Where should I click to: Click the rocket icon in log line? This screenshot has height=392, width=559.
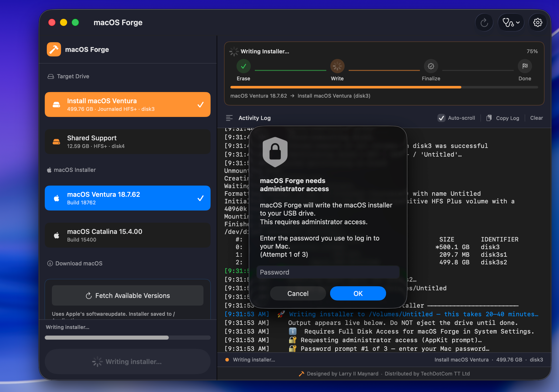pyautogui.click(x=281, y=314)
